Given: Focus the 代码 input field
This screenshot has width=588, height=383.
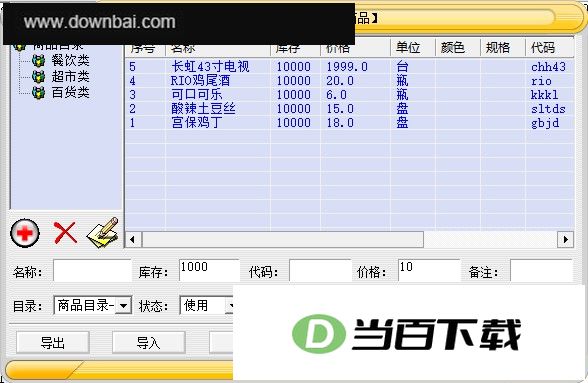Looking at the screenshot, I should click(320, 270).
